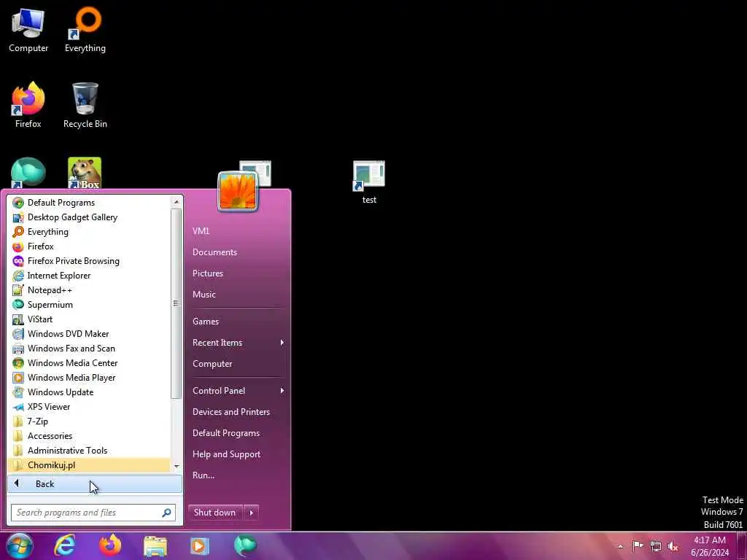Image resolution: width=747 pixels, height=560 pixels.
Task: Launch Everything from the programs list
Action: pyautogui.click(x=89, y=232)
